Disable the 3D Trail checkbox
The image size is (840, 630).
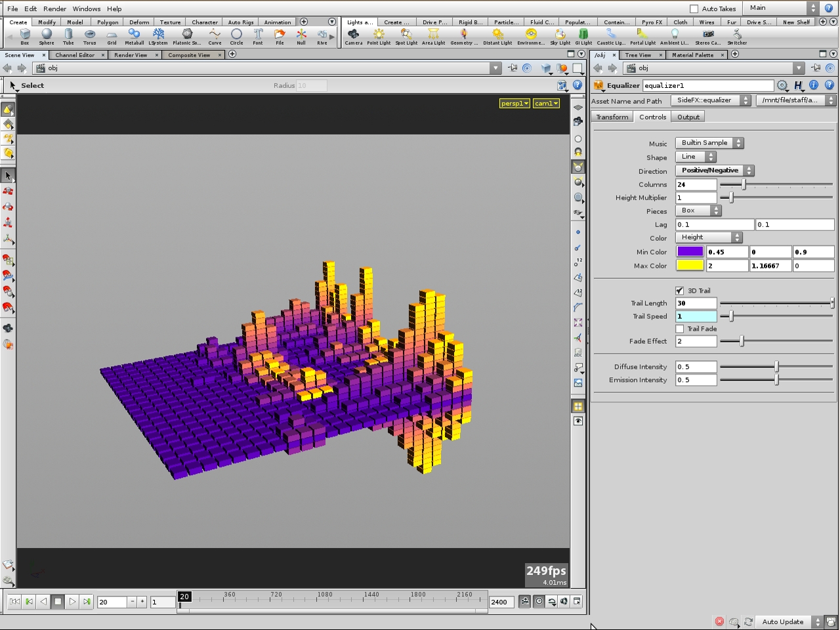tap(680, 291)
